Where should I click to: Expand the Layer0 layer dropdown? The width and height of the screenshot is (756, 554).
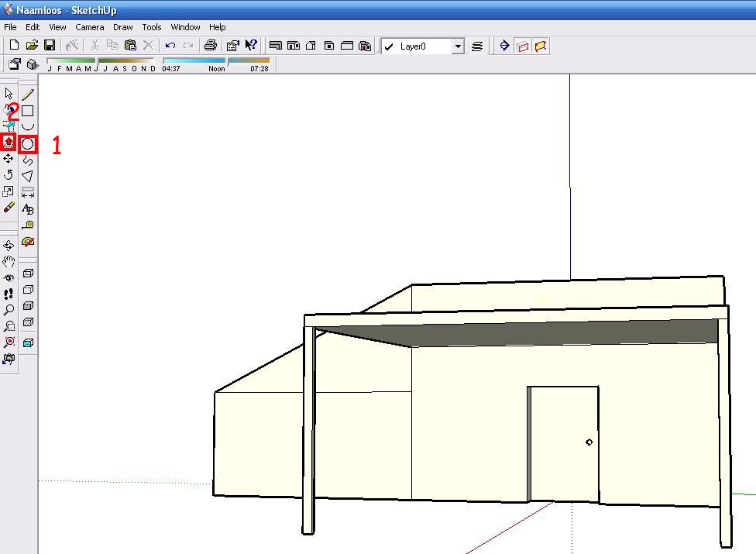pos(458,46)
